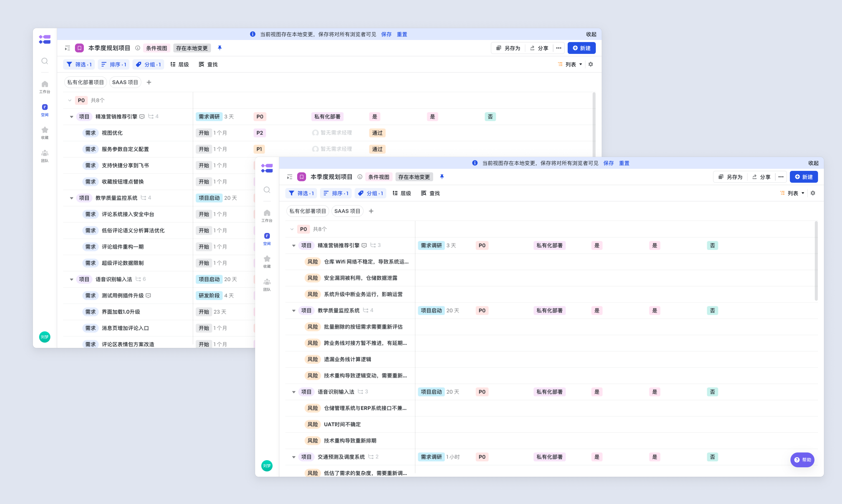Click the app logo in the back window
842x504 pixels.
(x=44, y=39)
